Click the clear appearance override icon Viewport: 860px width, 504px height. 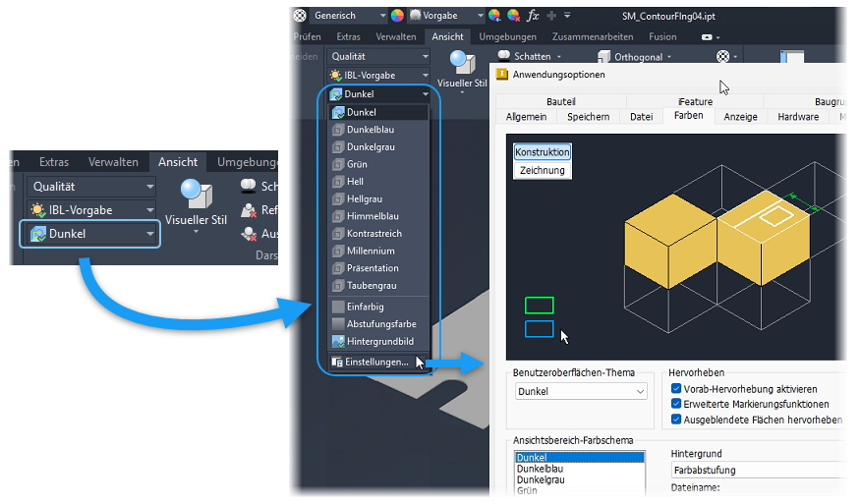tap(513, 16)
